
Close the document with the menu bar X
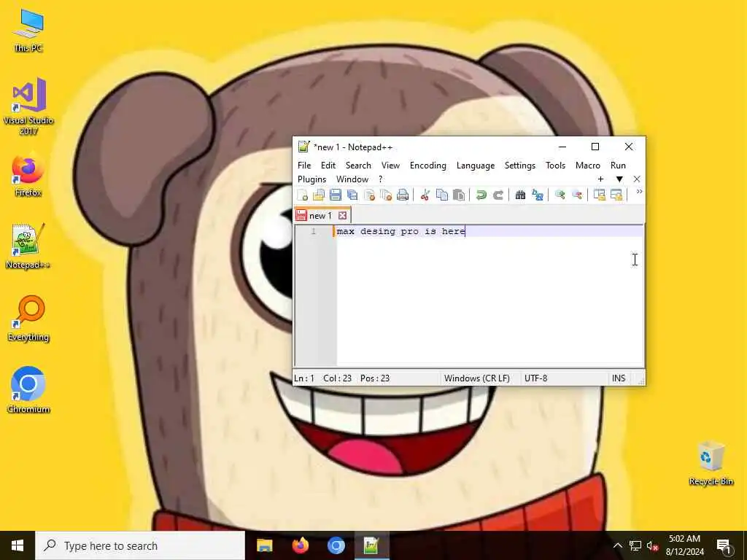pyautogui.click(x=637, y=179)
